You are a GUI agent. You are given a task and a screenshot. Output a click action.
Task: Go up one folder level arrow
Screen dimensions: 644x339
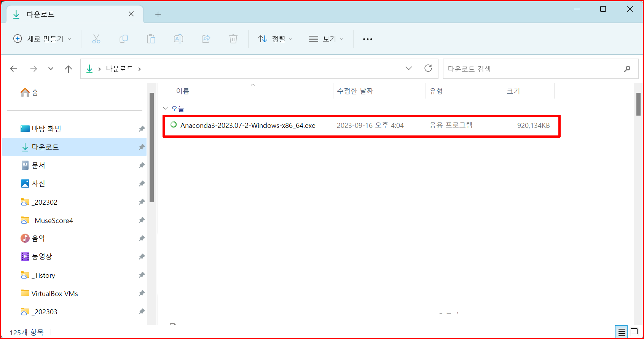[x=69, y=68]
